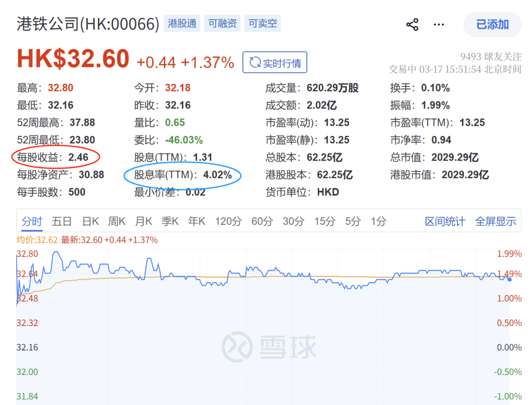The width and height of the screenshot is (532, 405).
Task: Switch to the 五日 tab
Action: coord(62,221)
